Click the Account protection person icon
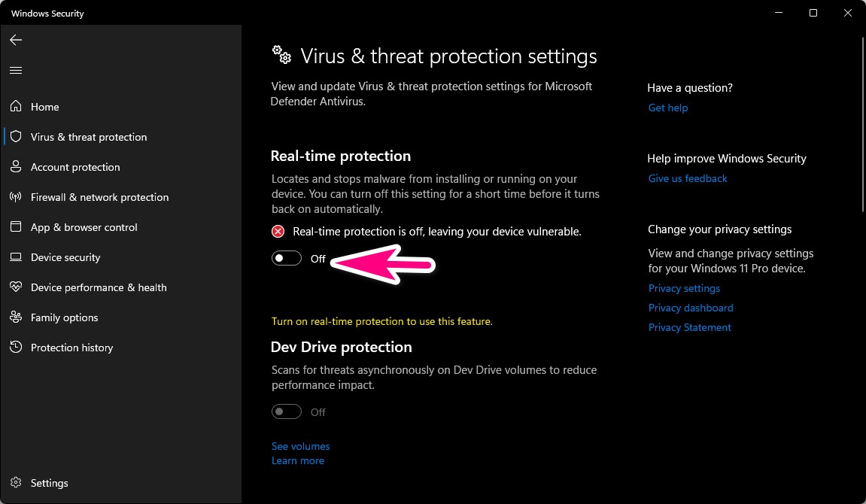Viewport: 866px width, 504px height. (16, 167)
